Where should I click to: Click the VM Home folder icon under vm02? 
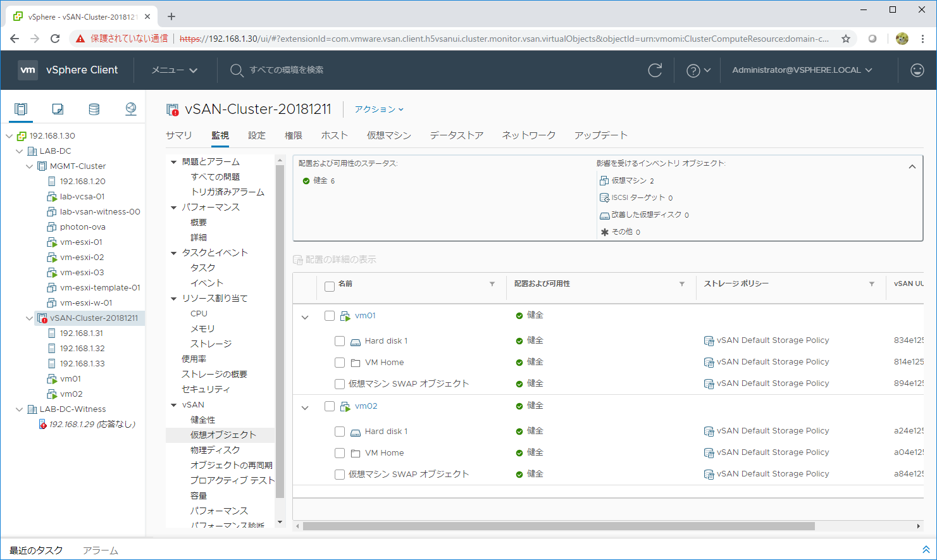[356, 453]
